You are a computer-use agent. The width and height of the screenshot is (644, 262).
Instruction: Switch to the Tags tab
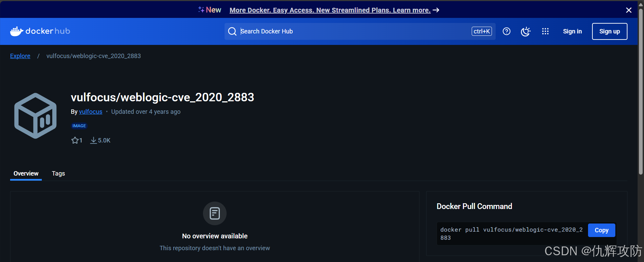[58, 174]
